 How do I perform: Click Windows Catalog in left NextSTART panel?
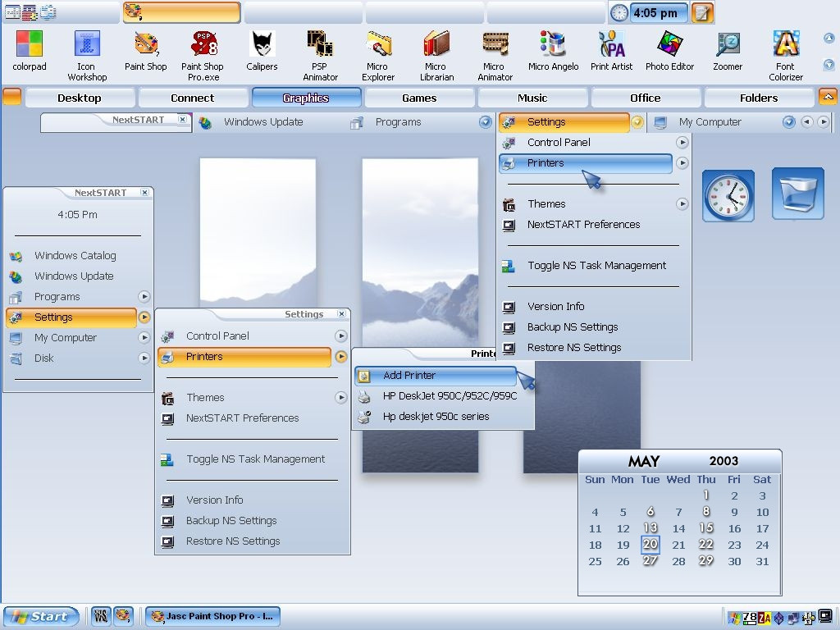point(75,256)
